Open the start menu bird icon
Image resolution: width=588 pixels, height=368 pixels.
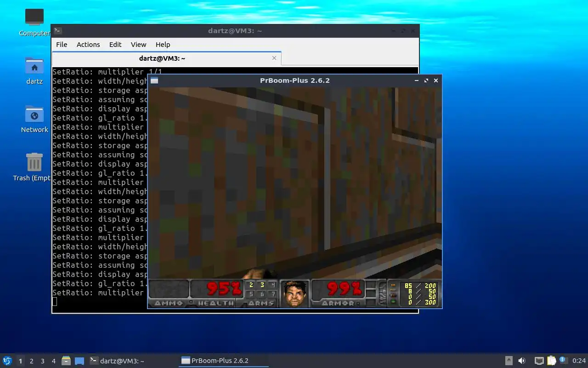[7, 361]
